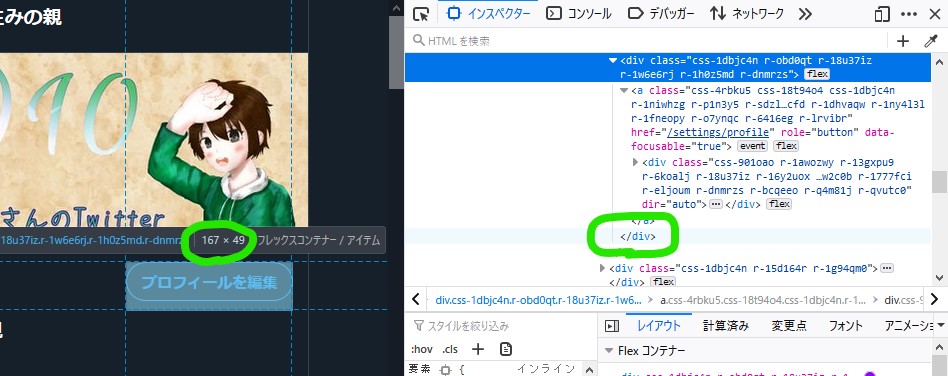Screen dimensions: 948x376
Task: Click element highlighter icon beside 要素
Action: 445,370
